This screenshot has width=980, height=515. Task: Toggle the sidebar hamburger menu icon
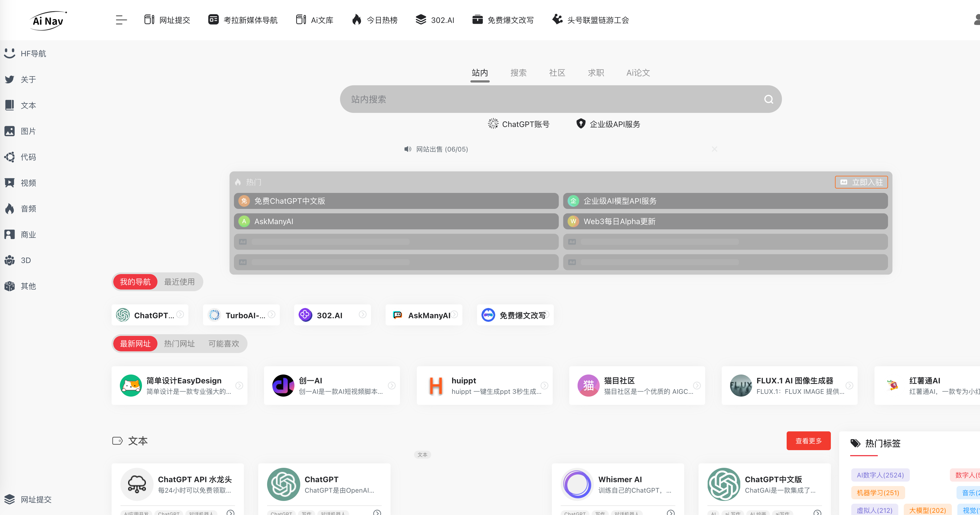121,20
